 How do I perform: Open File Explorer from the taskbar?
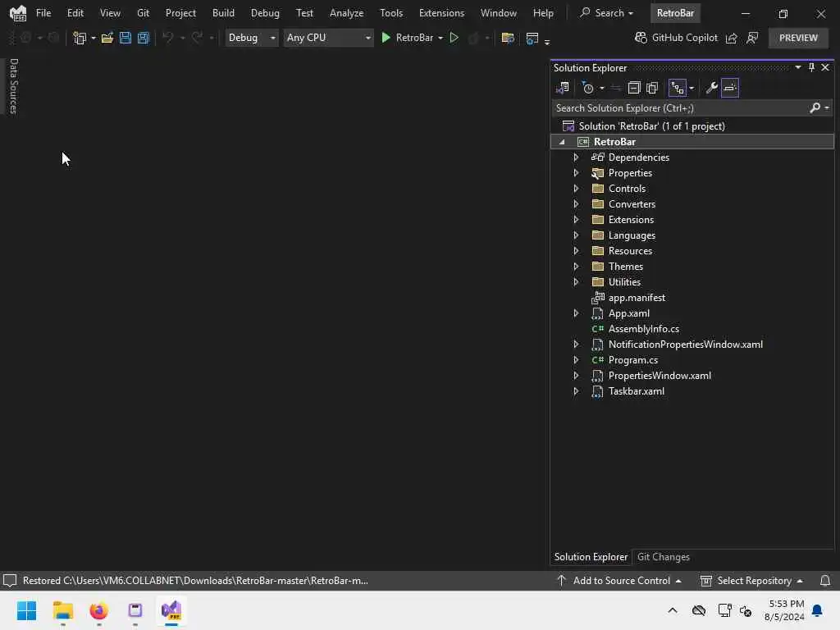[62, 610]
